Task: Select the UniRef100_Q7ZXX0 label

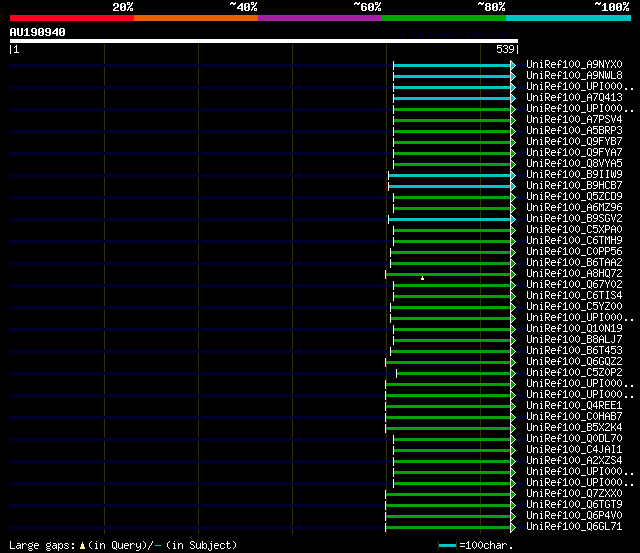Action: pyautogui.click(x=574, y=494)
